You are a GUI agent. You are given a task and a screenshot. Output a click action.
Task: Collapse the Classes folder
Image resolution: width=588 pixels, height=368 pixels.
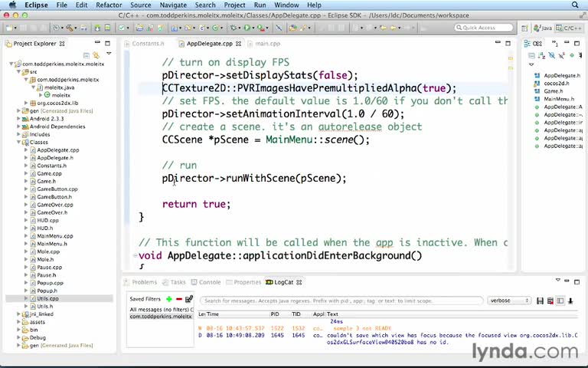coord(18,143)
